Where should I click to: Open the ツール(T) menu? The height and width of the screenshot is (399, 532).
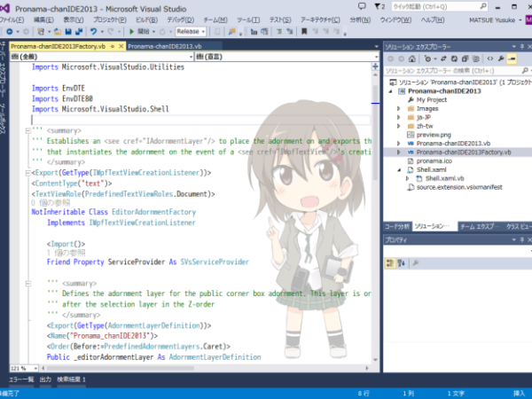click(x=248, y=20)
